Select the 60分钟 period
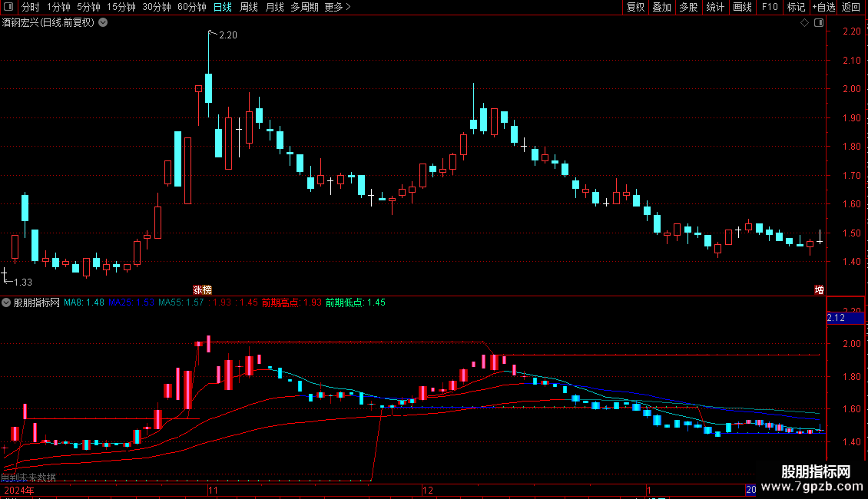This screenshot has height=499, width=868. click(191, 7)
